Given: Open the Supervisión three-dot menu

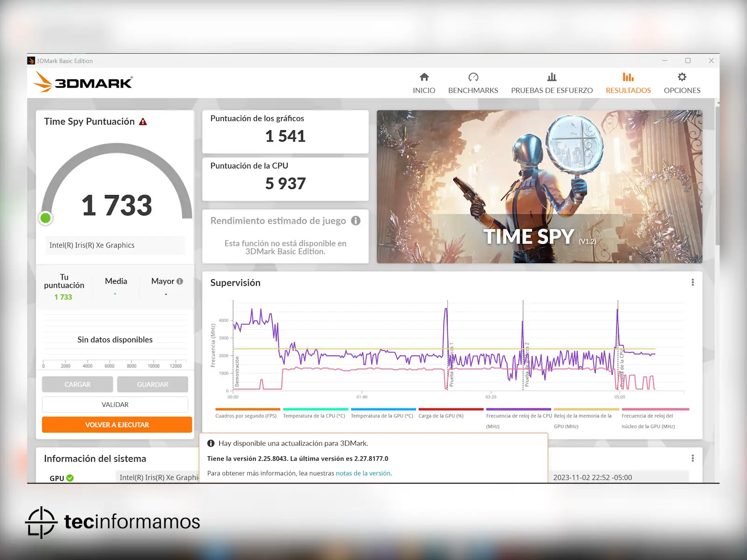Looking at the screenshot, I should (692, 282).
